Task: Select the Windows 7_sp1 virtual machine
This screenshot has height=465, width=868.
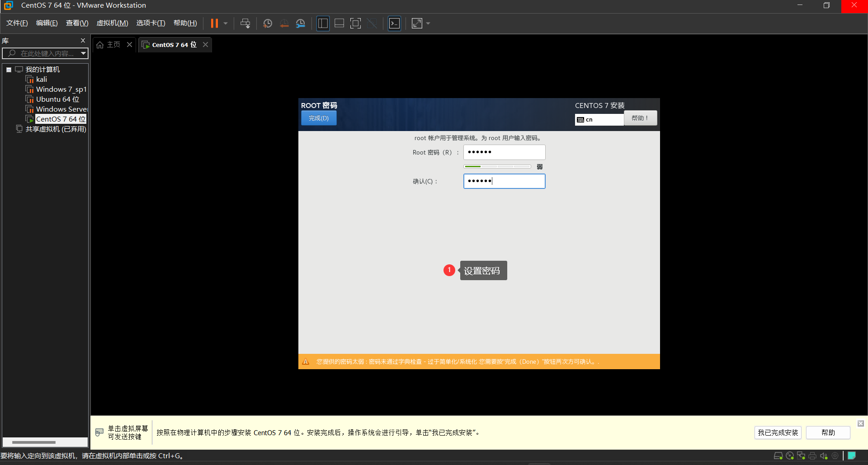Action: tap(61, 89)
